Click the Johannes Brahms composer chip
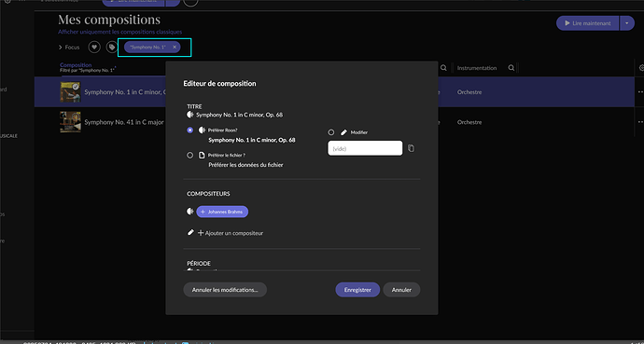The height and width of the screenshot is (344, 644). click(x=222, y=212)
